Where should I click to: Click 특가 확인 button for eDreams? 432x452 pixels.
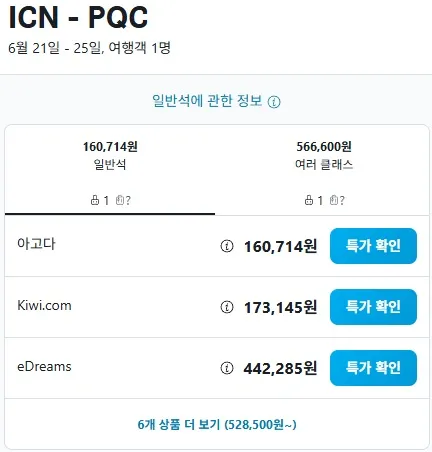coord(373,368)
